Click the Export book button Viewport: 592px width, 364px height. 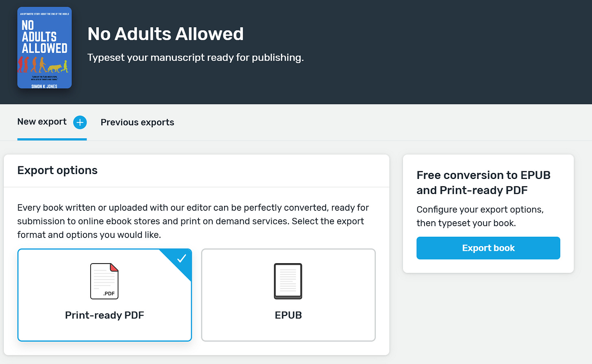[x=488, y=248]
